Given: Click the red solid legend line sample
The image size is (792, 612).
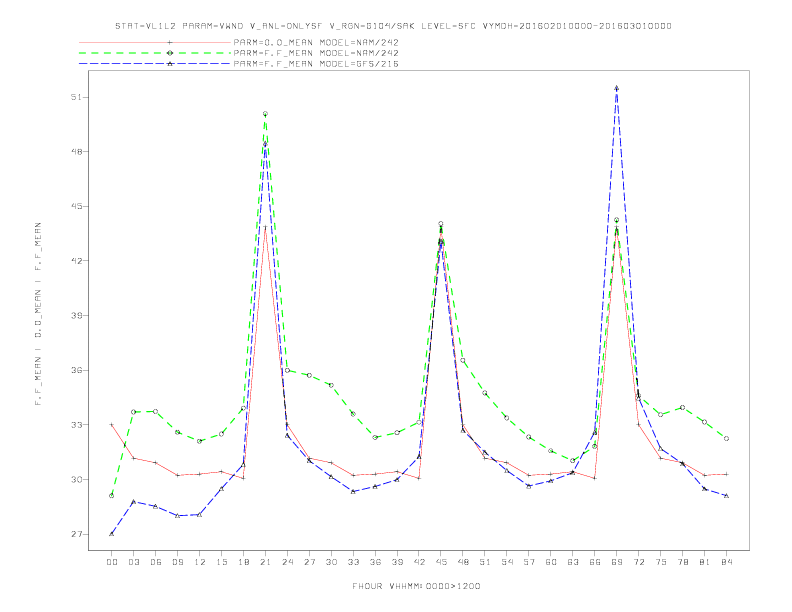Looking at the screenshot, I should [x=155, y=42].
